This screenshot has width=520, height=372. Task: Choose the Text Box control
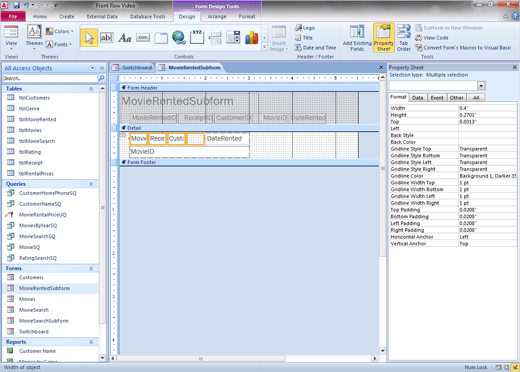[x=106, y=38]
